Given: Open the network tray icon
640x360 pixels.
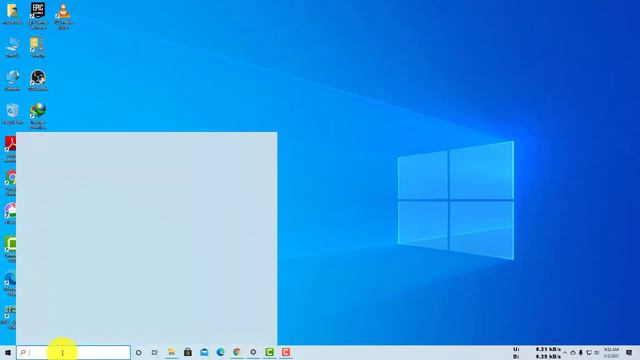Looking at the screenshot, I should click(x=589, y=353).
